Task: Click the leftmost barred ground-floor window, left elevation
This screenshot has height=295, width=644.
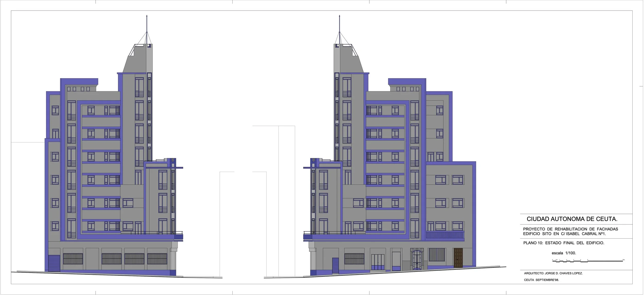Action: click(73, 259)
